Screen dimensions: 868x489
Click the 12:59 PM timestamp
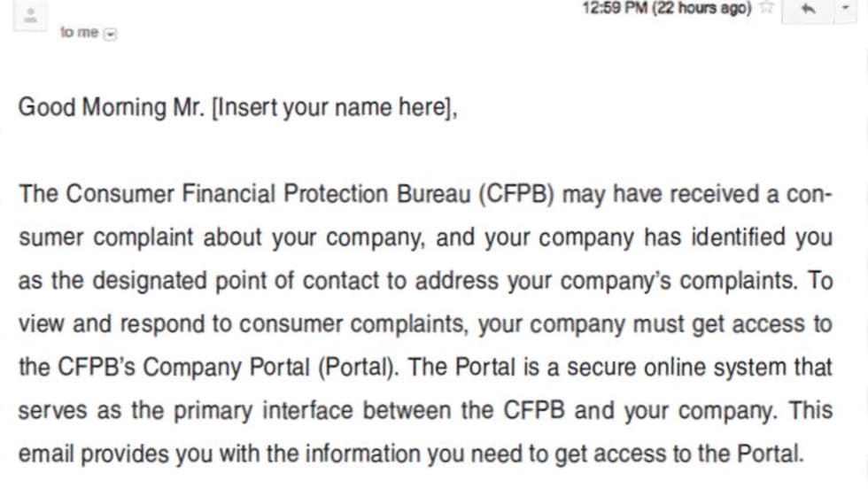[615, 8]
